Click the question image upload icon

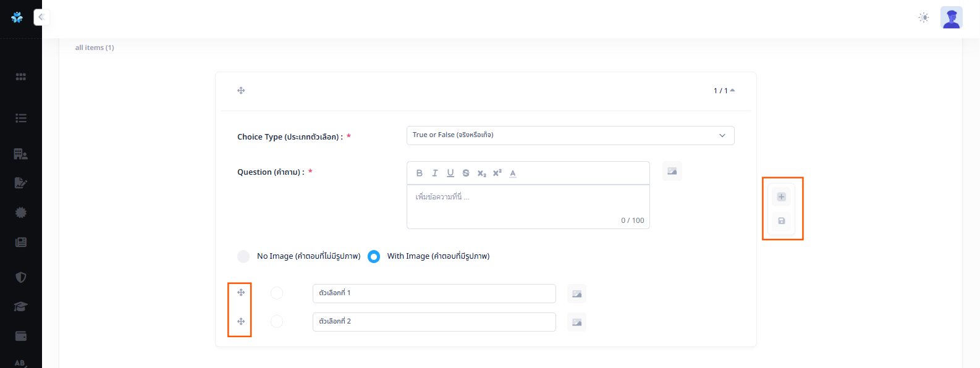[x=672, y=171]
